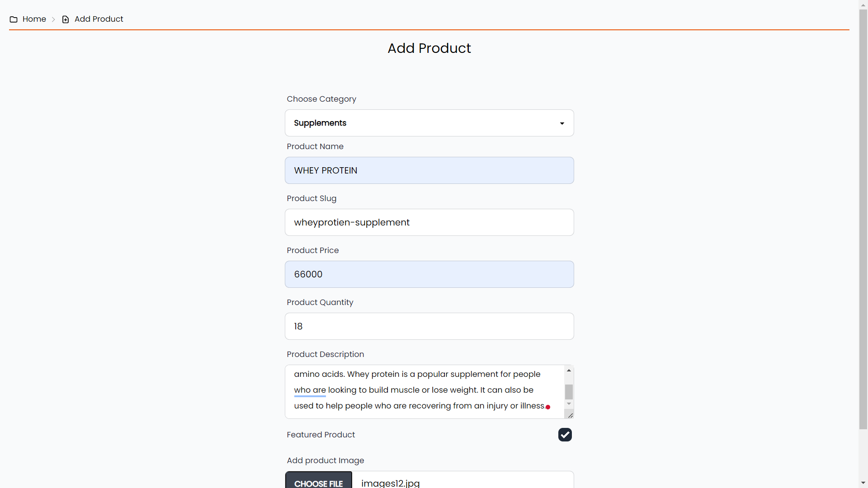
Task: Click the breadcrumb chevron separator
Action: pos(53,19)
